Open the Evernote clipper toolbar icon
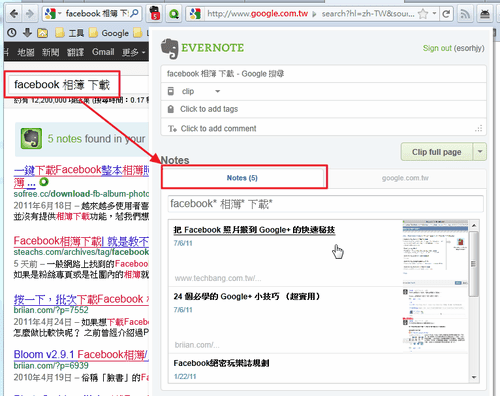The width and height of the screenshot is (500, 396). [x=154, y=14]
